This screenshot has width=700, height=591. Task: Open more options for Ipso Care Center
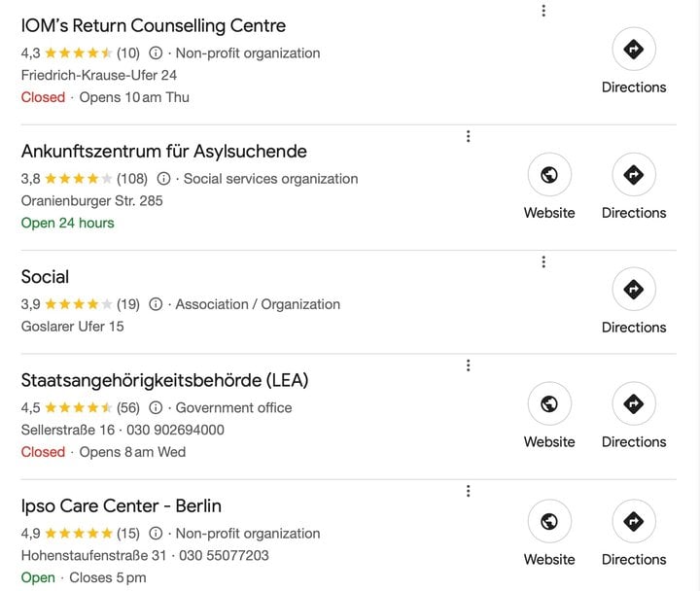468,491
